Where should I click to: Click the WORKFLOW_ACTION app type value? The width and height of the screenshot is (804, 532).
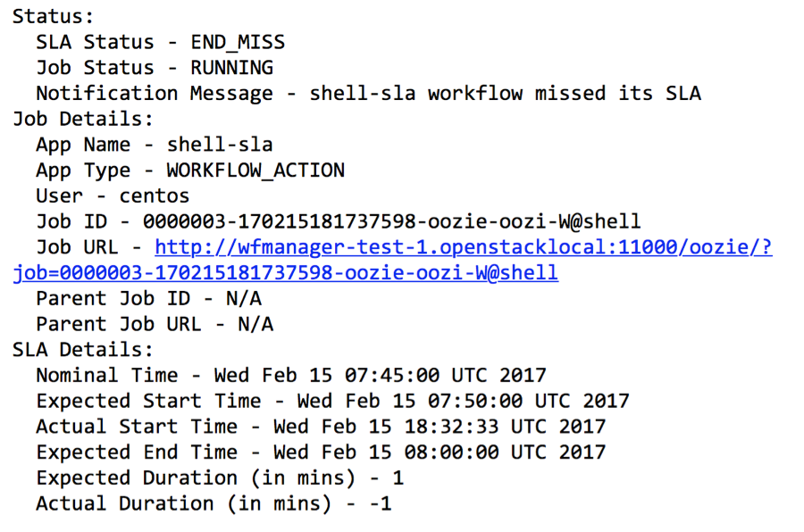pyautogui.click(x=255, y=170)
